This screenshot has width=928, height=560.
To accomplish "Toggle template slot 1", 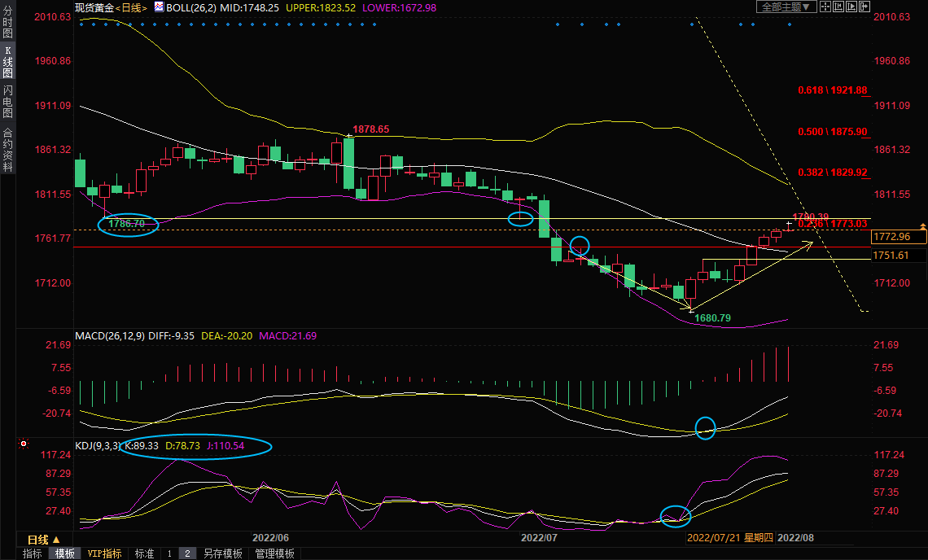I will tap(169, 553).
